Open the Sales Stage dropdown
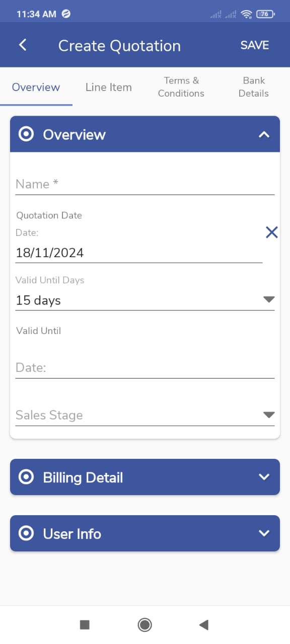This screenshot has width=290, height=644. 145,415
